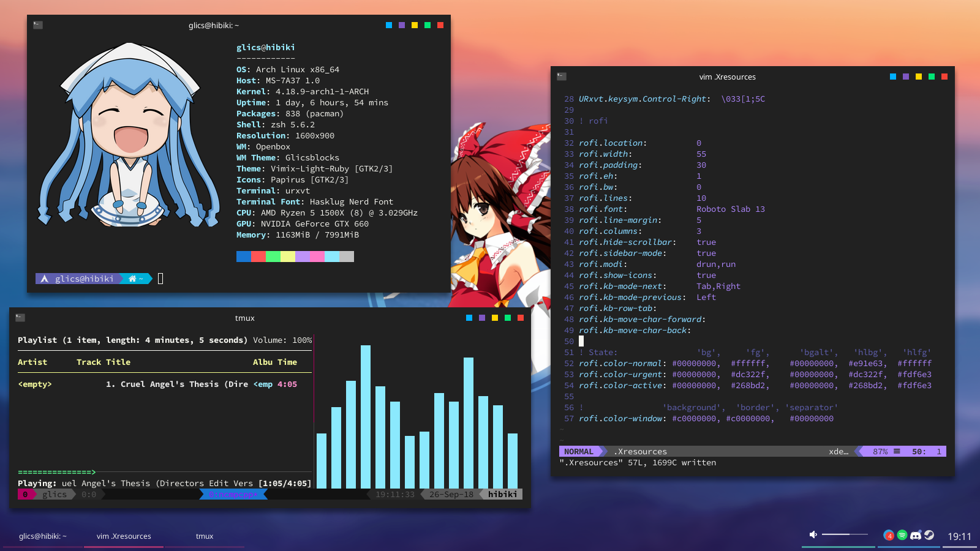
Task: Click the Arch logo in the shell prompt
Action: pyautogui.click(x=44, y=279)
